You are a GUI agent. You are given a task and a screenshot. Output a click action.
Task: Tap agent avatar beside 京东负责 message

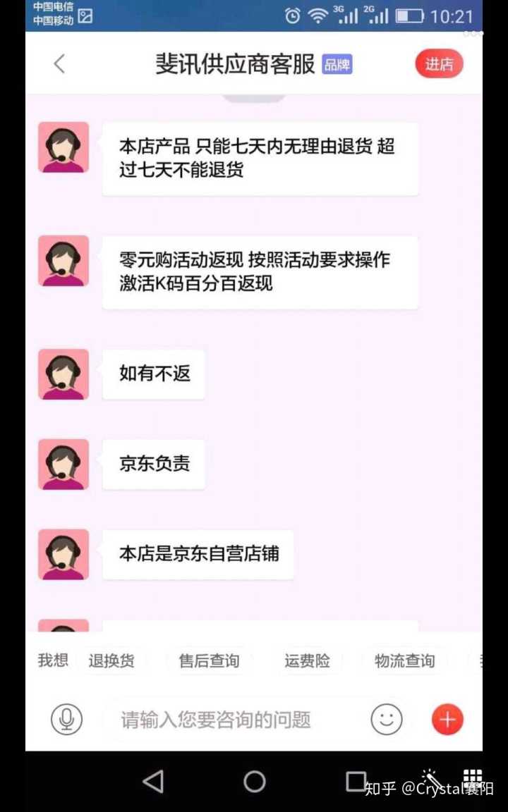pyautogui.click(x=64, y=465)
